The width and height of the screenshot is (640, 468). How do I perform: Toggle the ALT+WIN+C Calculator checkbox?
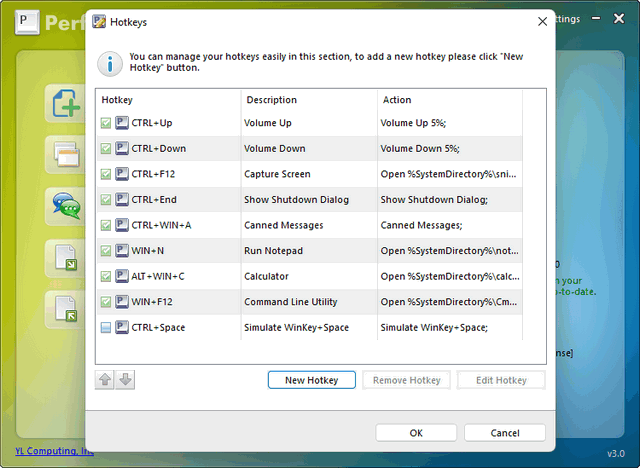106,277
